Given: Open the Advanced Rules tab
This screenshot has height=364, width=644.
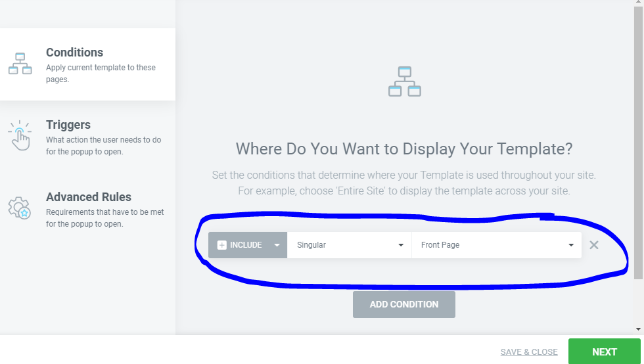Looking at the screenshot, I should click(x=87, y=209).
